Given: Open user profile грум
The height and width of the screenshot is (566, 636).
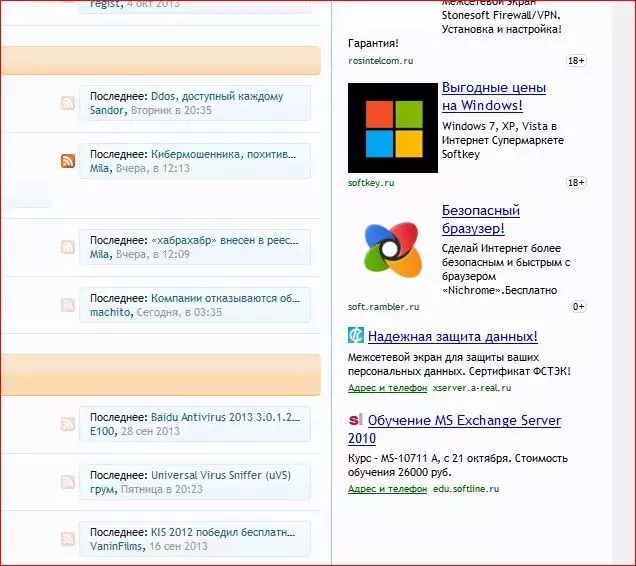Looking at the screenshot, I should pyautogui.click(x=102, y=490).
